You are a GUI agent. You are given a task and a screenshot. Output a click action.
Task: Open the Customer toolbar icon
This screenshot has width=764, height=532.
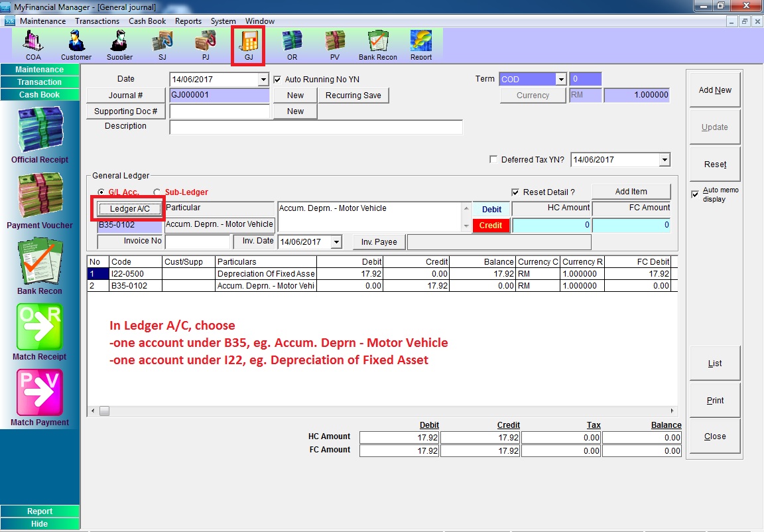pos(76,45)
